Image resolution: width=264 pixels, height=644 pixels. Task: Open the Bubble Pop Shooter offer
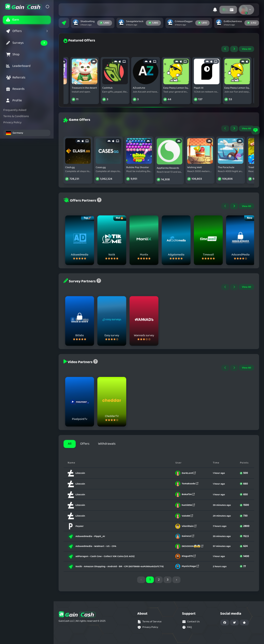point(139,160)
